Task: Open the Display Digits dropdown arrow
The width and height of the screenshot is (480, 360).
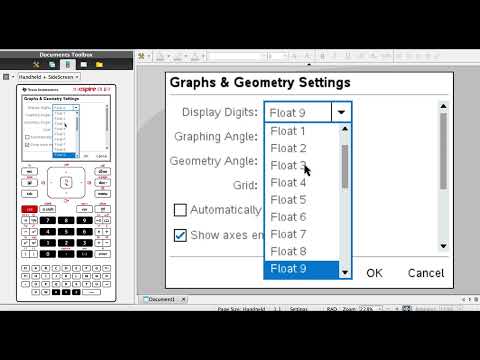Action: (x=341, y=112)
